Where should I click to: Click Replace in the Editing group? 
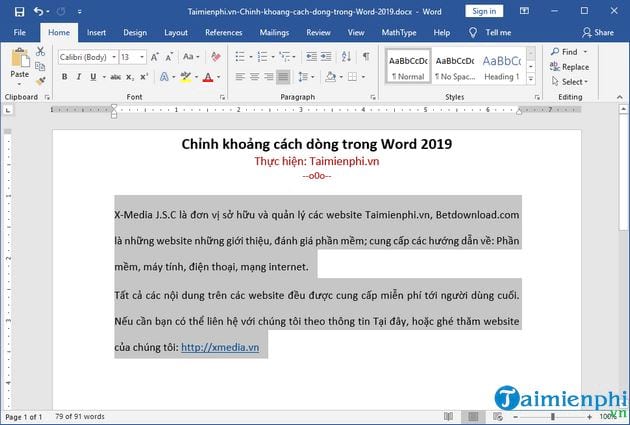(x=569, y=67)
